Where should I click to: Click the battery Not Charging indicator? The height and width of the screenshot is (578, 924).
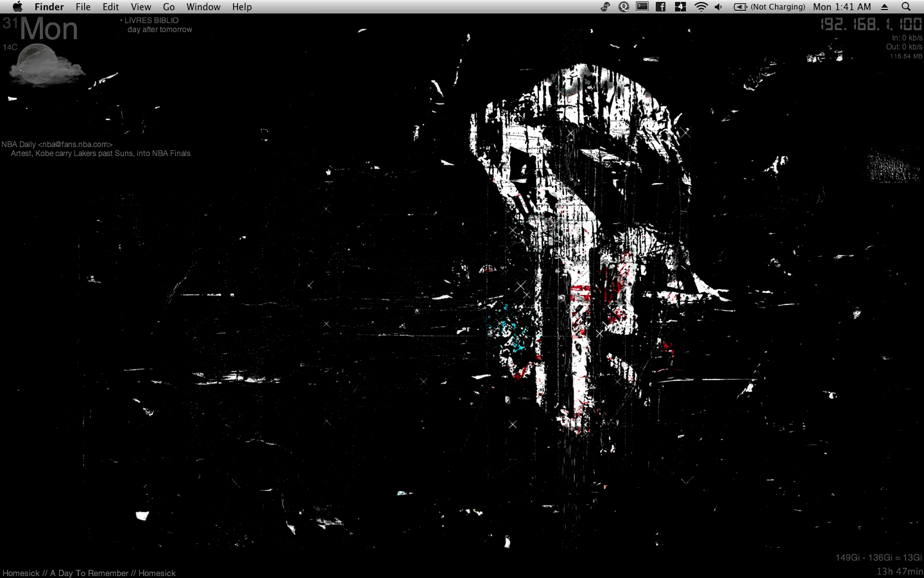[769, 7]
